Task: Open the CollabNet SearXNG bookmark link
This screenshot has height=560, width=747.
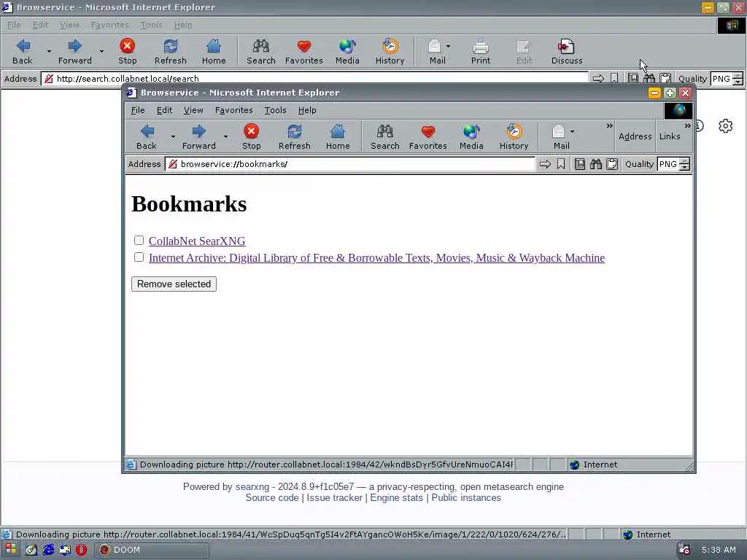Action: (197, 241)
